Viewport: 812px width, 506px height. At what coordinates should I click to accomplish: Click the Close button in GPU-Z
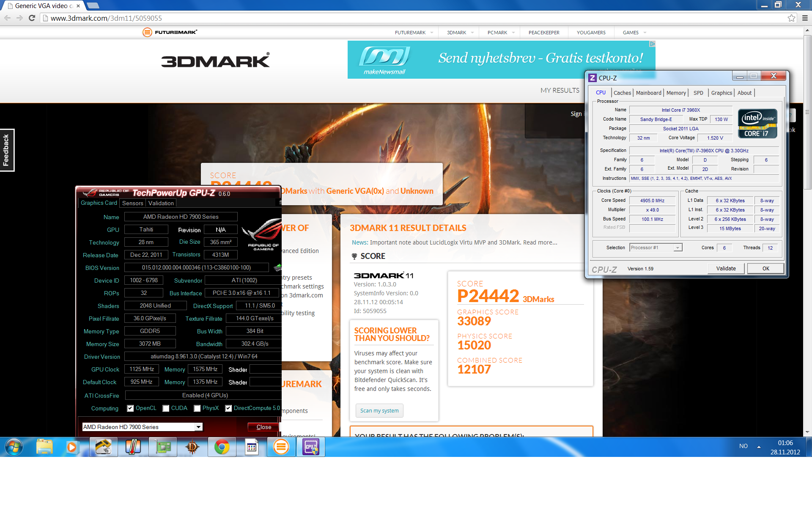pos(263,427)
